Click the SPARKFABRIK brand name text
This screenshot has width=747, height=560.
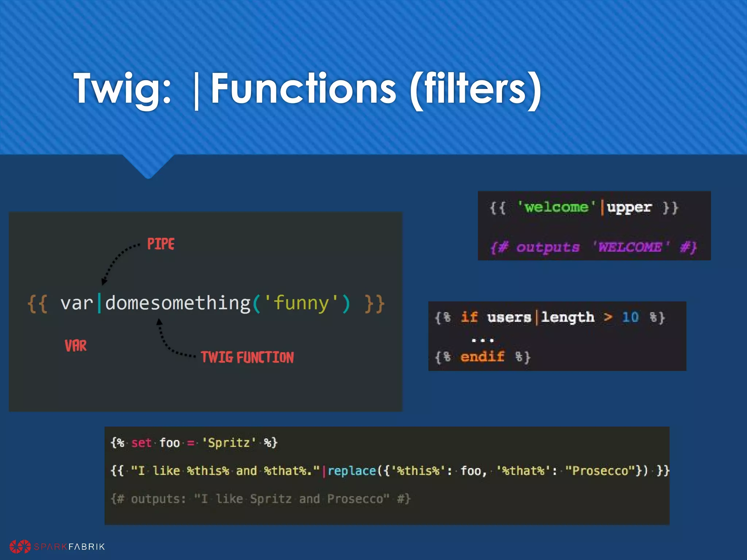point(69,547)
